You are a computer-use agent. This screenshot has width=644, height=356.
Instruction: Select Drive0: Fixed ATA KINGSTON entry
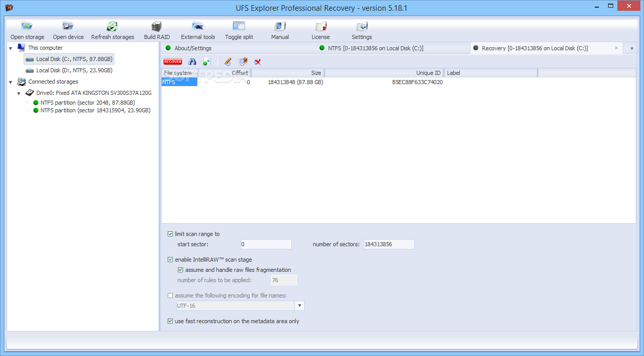tap(94, 93)
